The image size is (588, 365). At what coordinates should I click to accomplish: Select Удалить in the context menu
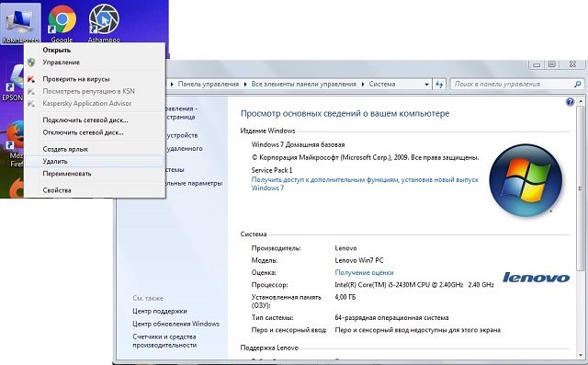point(95,161)
